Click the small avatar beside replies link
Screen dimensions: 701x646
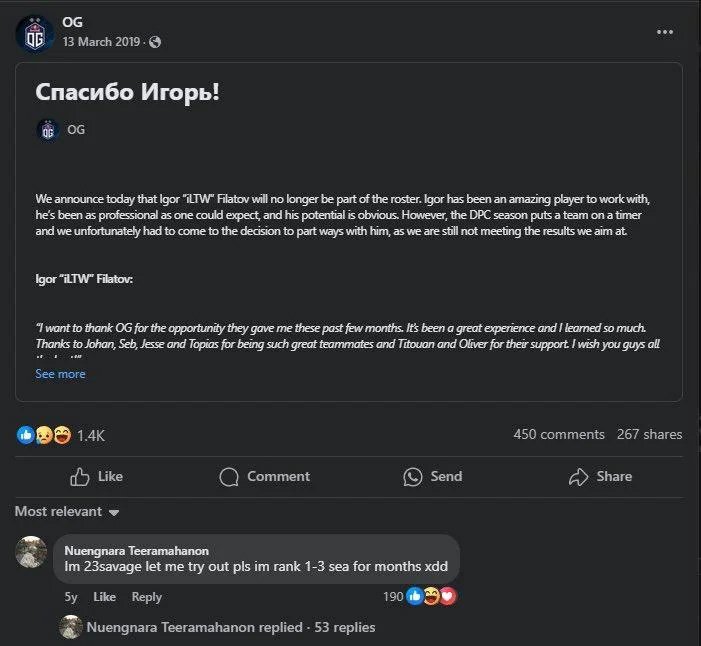point(71,627)
